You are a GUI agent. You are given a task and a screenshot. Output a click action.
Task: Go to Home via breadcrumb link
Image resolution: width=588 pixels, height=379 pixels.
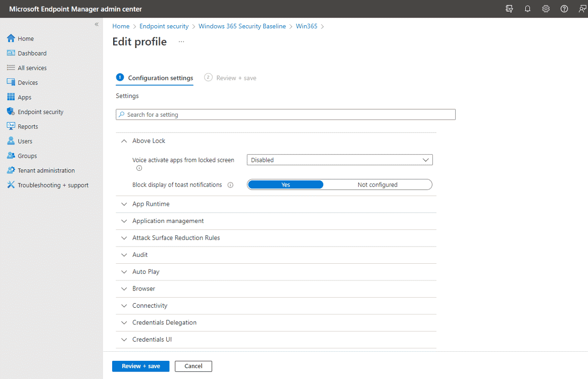tap(121, 26)
